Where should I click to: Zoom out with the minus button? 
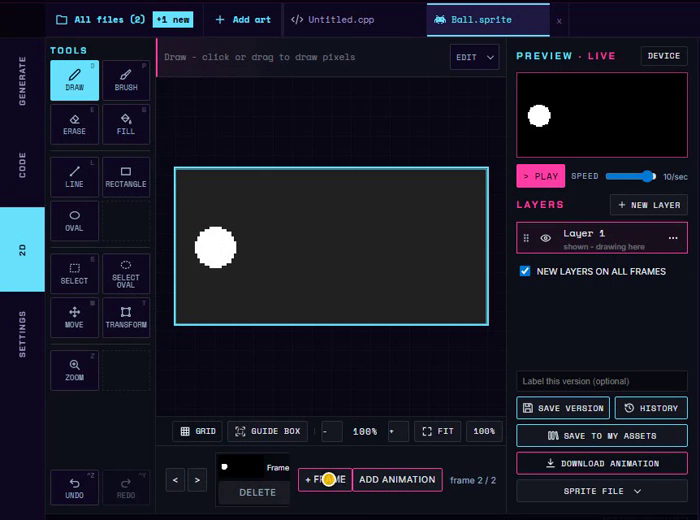pos(332,431)
